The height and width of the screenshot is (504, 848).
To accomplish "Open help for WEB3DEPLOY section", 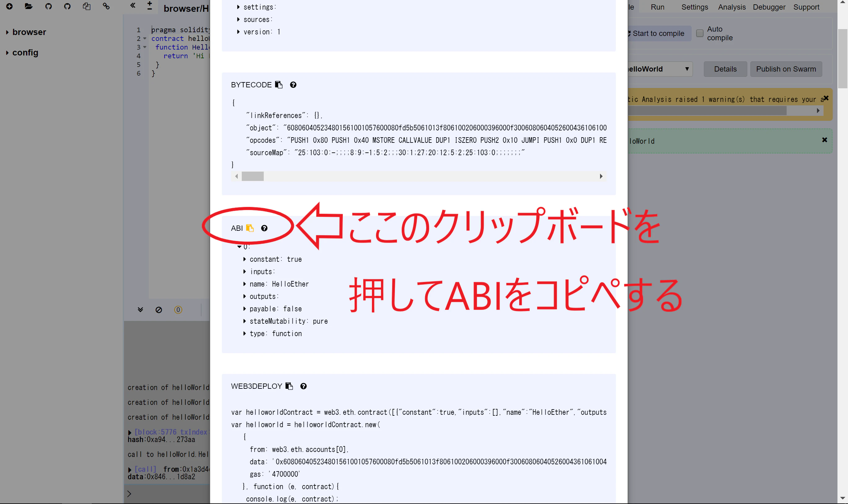I will pos(303,386).
